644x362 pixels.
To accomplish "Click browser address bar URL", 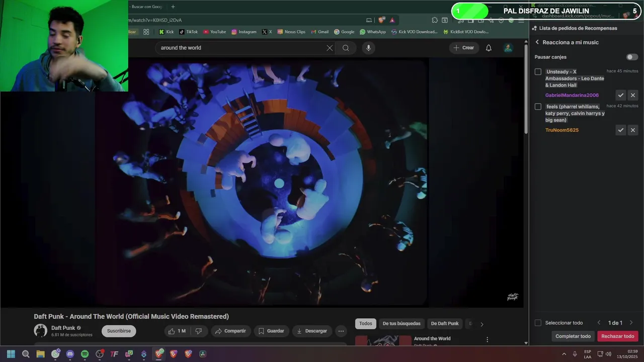I will pyautogui.click(x=155, y=20).
